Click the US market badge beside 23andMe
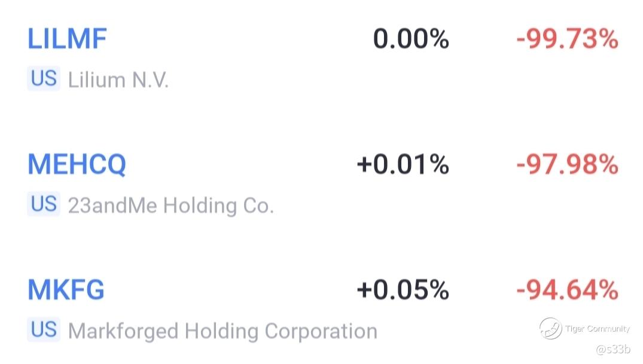This screenshot has height=364, width=643. coord(44,204)
